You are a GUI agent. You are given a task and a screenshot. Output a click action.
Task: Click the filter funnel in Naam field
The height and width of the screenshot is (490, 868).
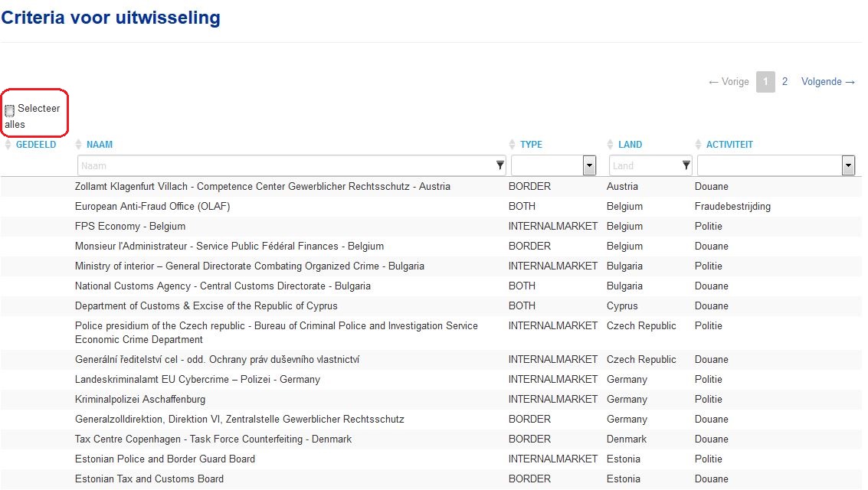pos(500,165)
